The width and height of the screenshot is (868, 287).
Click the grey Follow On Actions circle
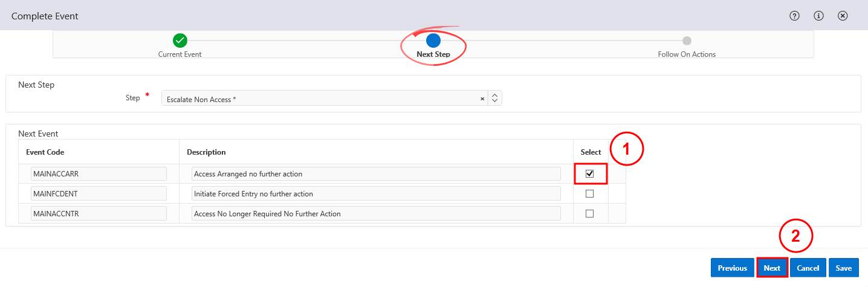(687, 40)
